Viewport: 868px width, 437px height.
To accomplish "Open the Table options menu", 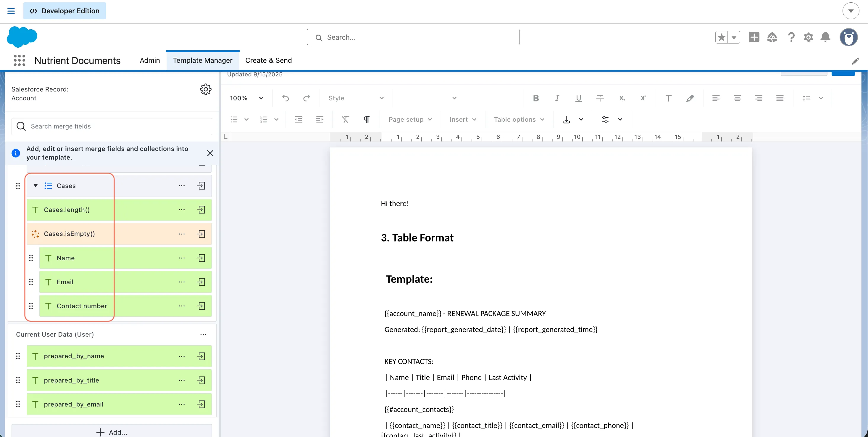I will tap(519, 119).
